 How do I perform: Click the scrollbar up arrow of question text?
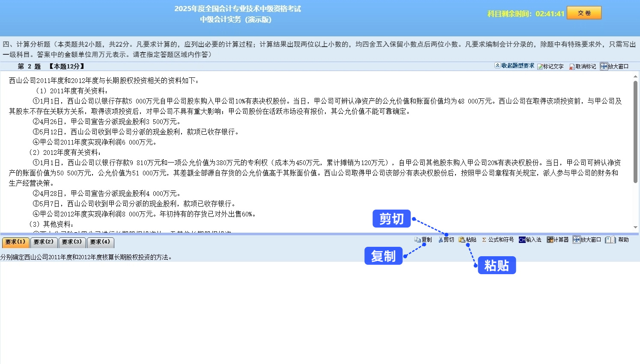pos(634,76)
